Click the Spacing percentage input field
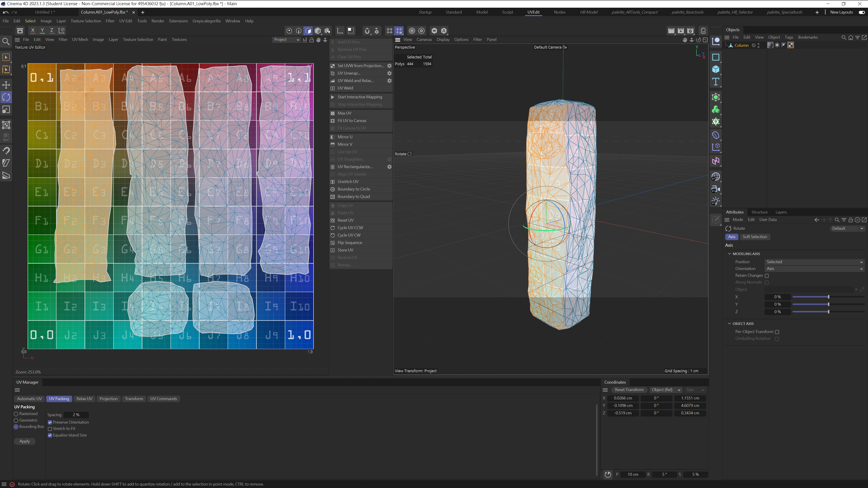This screenshot has height=488, width=868. tap(76, 415)
